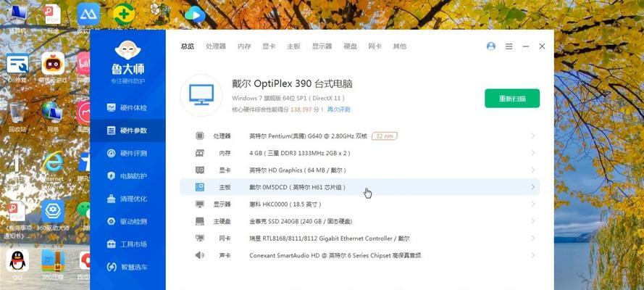This screenshot has height=290, width=644.
Task: Click the 声卡 speaker icon
Action: (200, 255)
